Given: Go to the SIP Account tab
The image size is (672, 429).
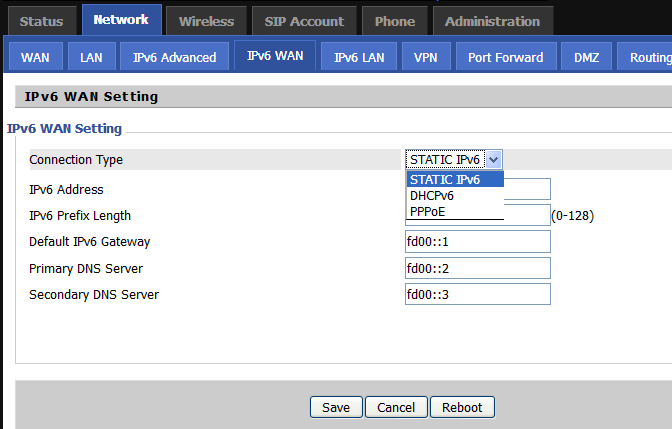Looking at the screenshot, I should click(x=304, y=21).
